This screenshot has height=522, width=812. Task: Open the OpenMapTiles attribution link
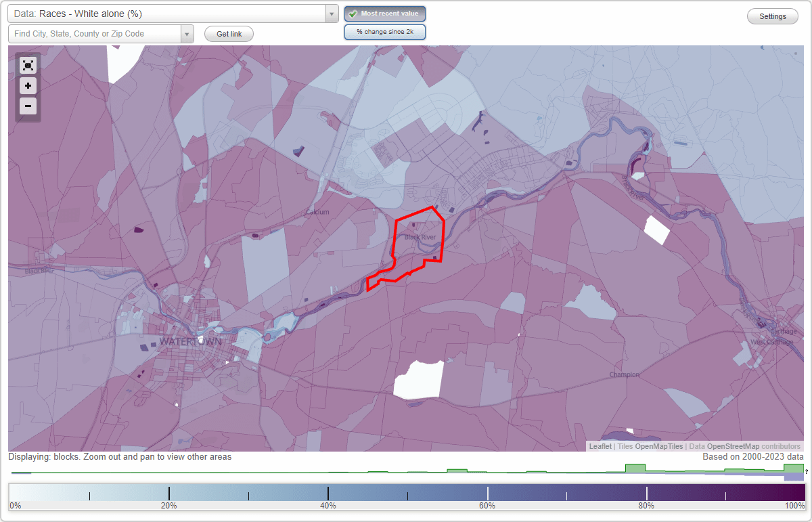(658, 446)
